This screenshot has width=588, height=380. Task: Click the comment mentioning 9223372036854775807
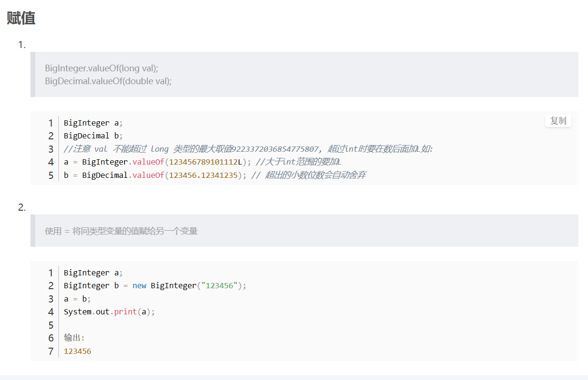248,149
